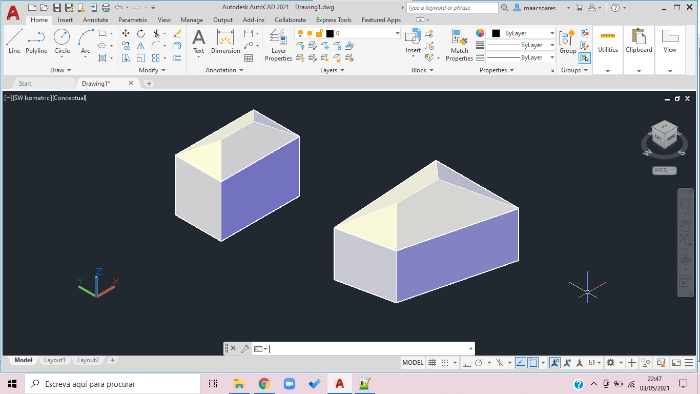
Task: Click the object color wheel icon
Action: click(x=480, y=33)
